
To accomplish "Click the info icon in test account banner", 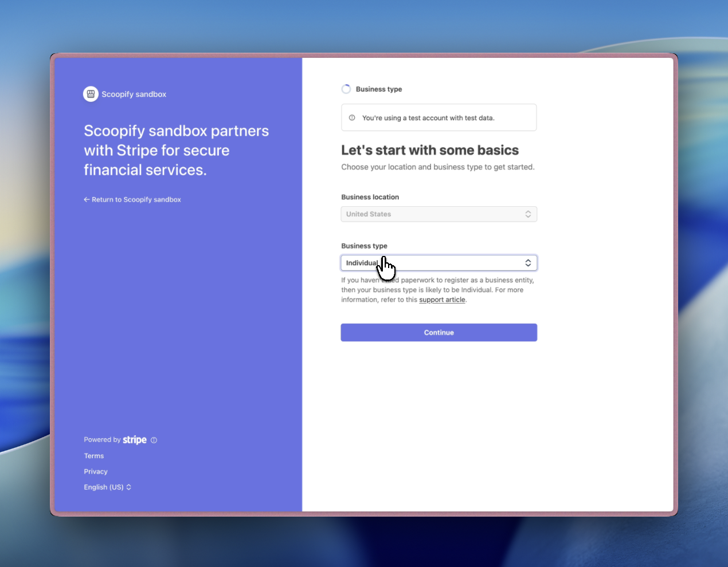I will click(351, 117).
